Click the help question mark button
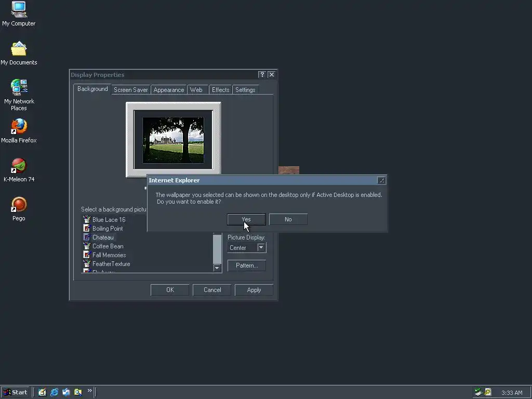This screenshot has height=399, width=532. coord(262,75)
